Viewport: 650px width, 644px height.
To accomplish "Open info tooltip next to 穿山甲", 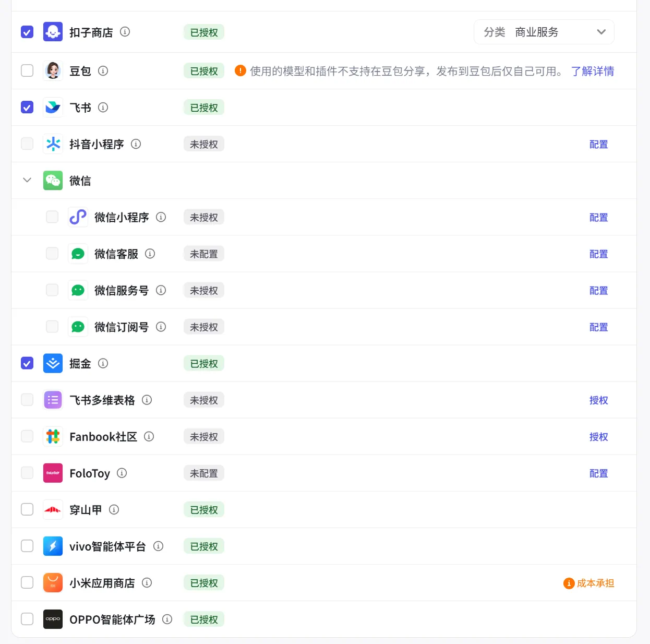I will click(x=114, y=509).
